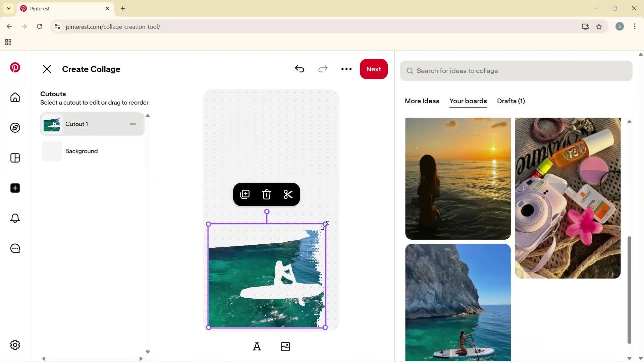Duplicate the selected cutout
This screenshot has height=362, width=644.
(245, 194)
